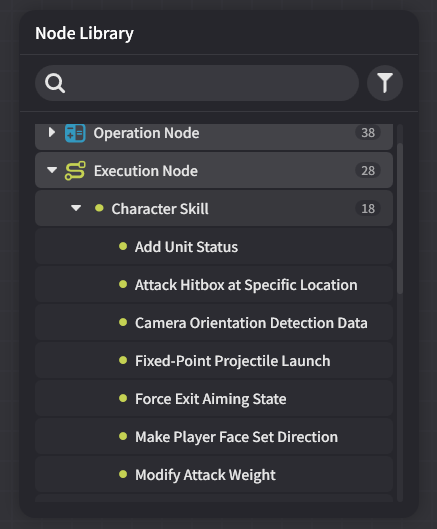Click the dot beside Make Player Face Set Direction
Screen dimensions: 437x529
pos(123,436)
